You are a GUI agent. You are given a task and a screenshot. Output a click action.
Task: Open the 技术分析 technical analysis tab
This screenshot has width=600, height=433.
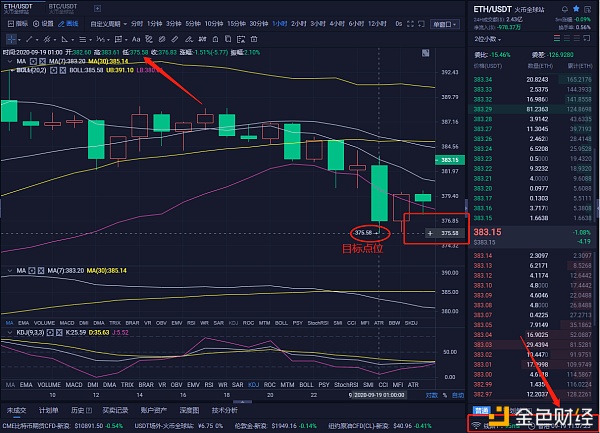coord(225,410)
